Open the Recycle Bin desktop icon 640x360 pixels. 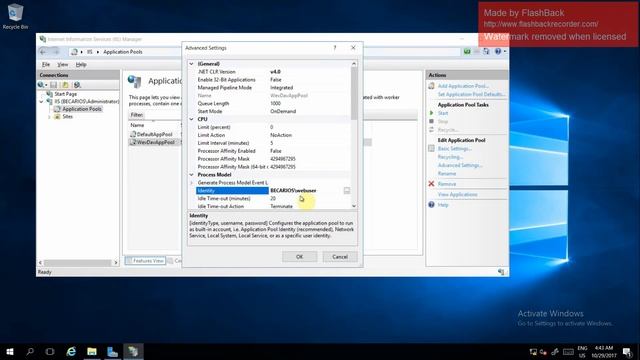16,16
